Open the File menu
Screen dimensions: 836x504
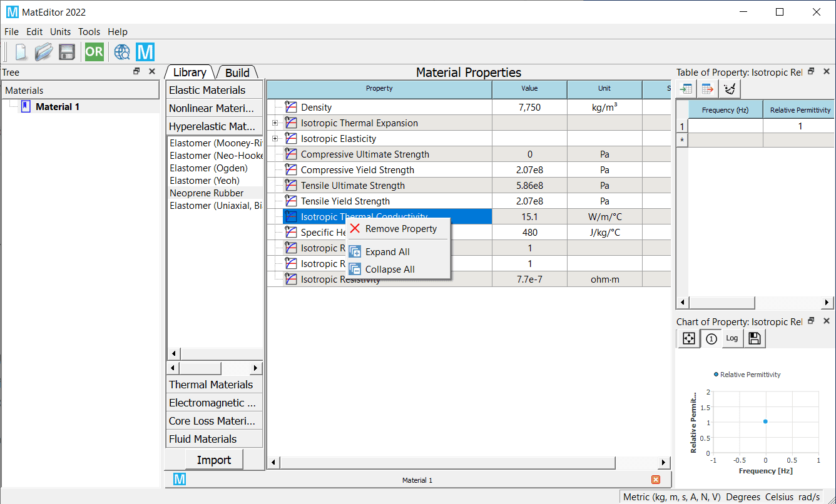pos(11,31)
